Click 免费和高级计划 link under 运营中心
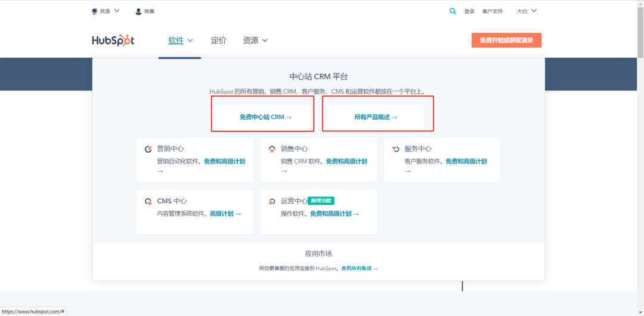 click(335, 213)
